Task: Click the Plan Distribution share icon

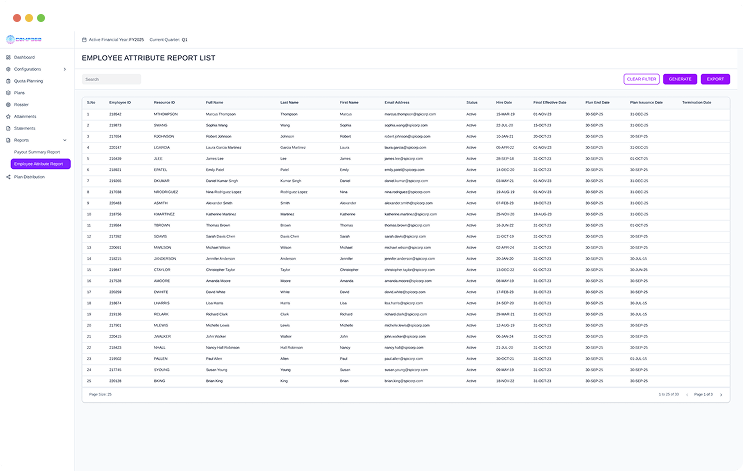Action: (x=8, y=177)
